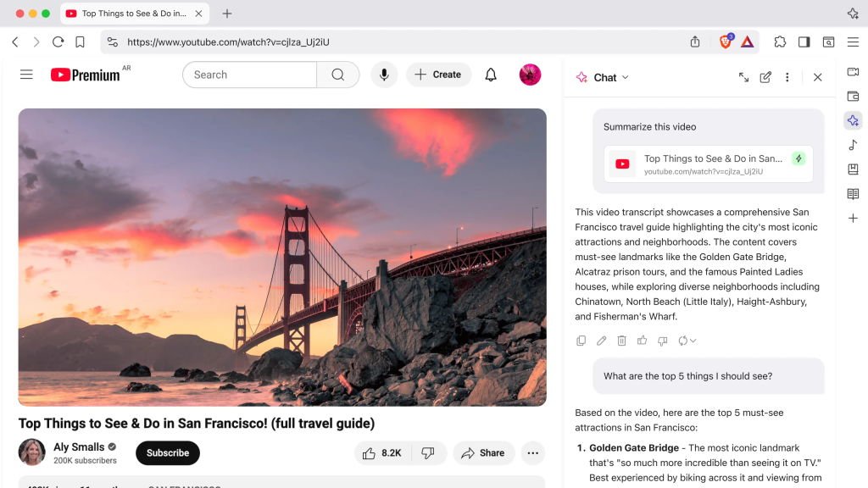Start a new chat with compose icon
This screenshot has height=488, width=868.
click(765, 77)
